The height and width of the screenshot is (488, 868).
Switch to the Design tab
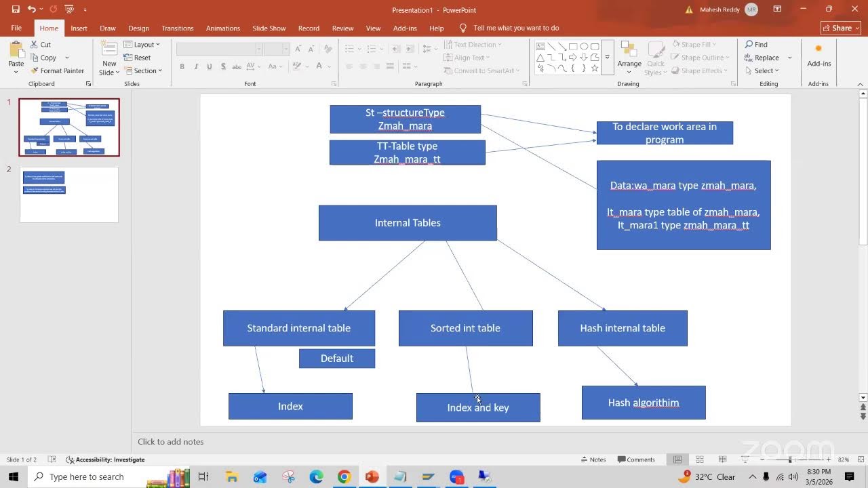point(138,28)
